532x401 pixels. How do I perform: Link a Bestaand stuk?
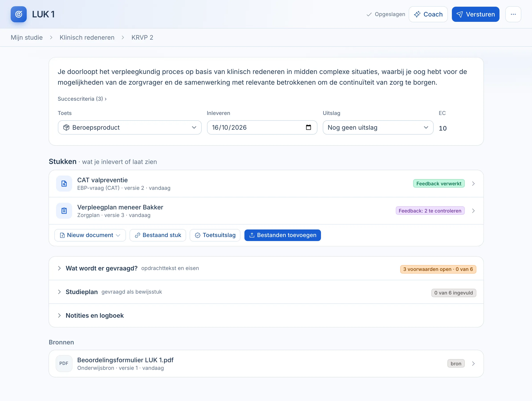[158, 235]
